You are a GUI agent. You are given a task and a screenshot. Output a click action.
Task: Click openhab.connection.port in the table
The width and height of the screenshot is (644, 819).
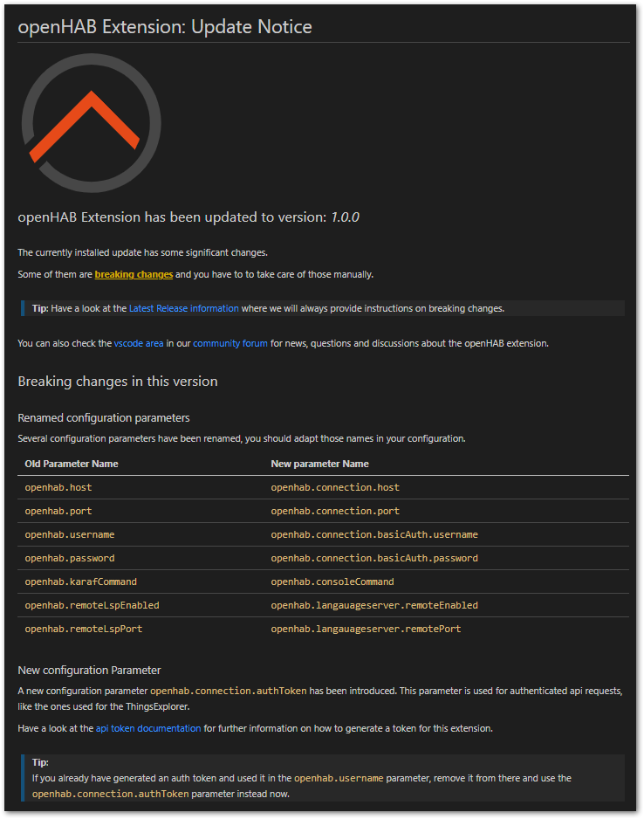(335, 511)
